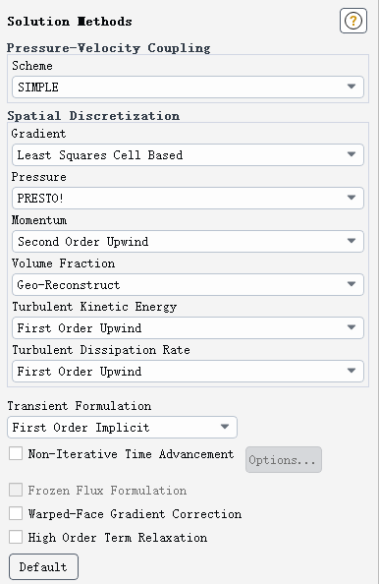
Task: Click the arrow next to First Order Implicit
Action: (225, 426)
